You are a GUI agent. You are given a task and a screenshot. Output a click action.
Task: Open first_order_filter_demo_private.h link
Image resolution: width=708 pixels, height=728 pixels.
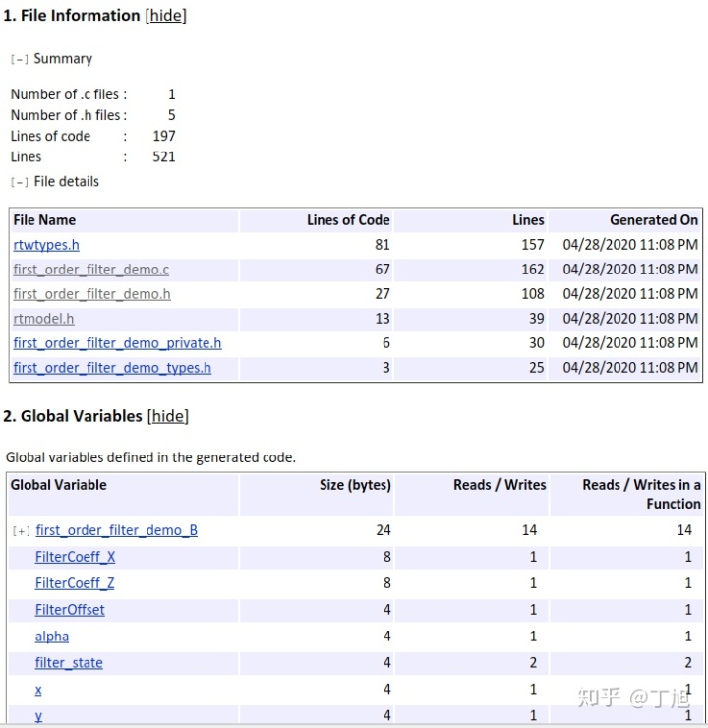coord(117,343)
